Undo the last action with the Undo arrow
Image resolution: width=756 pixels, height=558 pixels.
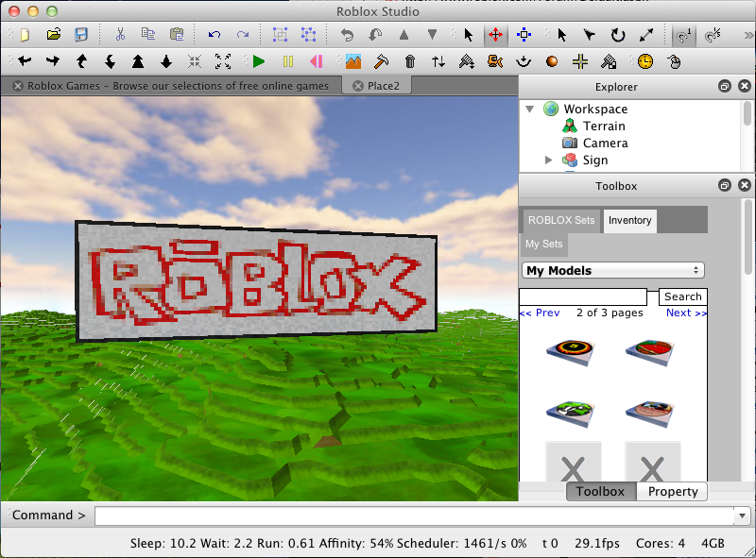pos(215,34)
